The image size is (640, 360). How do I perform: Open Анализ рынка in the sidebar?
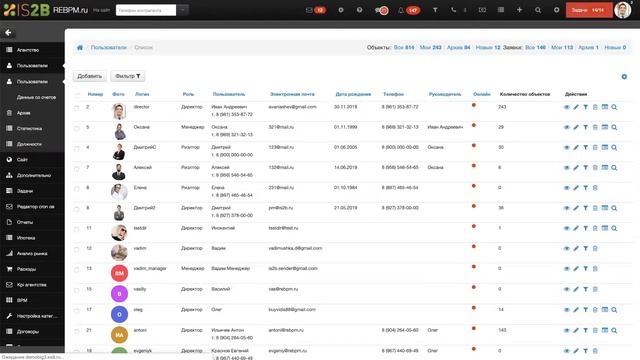(x=32, y=253)
